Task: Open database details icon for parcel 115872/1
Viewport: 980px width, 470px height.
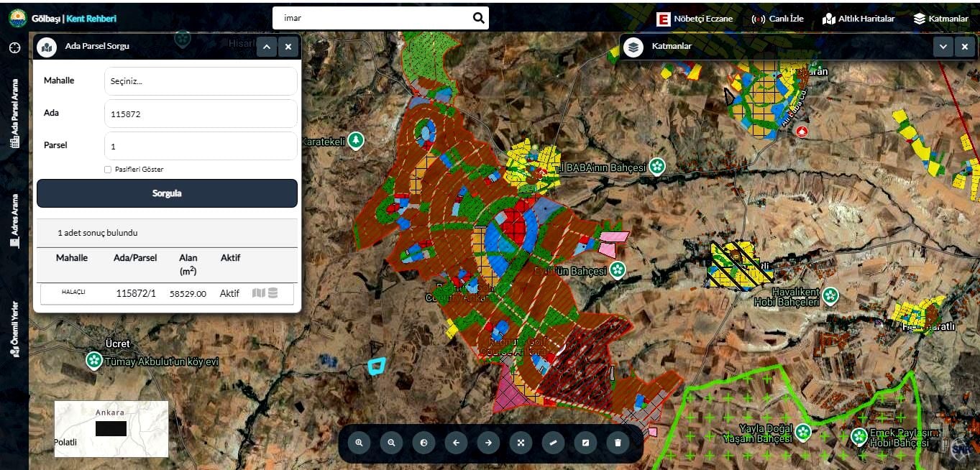Action: pos(273,293)
